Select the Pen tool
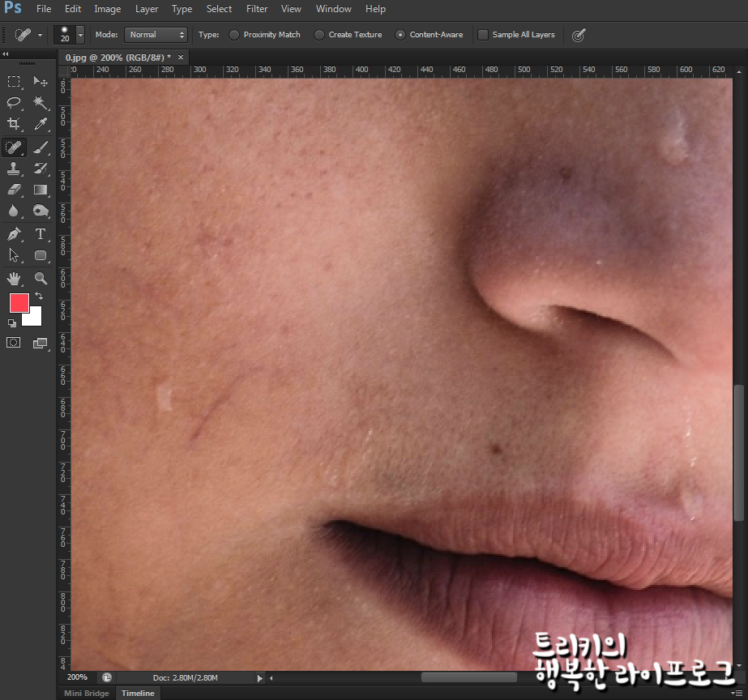This screenshot has height=700, width=748. [x=14, y=234]
